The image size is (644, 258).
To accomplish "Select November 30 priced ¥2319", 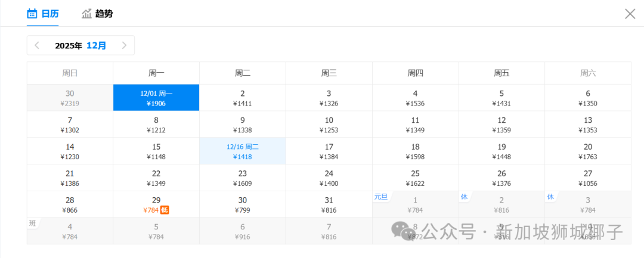I will coord(70,98).
